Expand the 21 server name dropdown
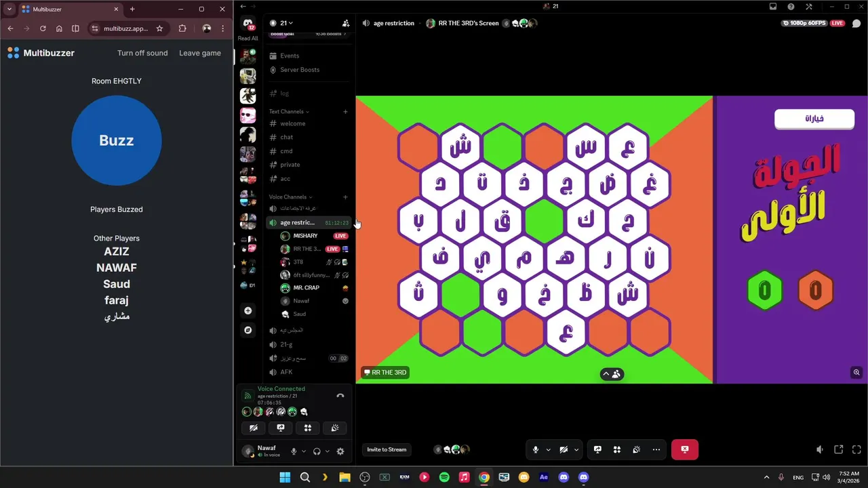This screenshot has width=868, height=488. 286,23
